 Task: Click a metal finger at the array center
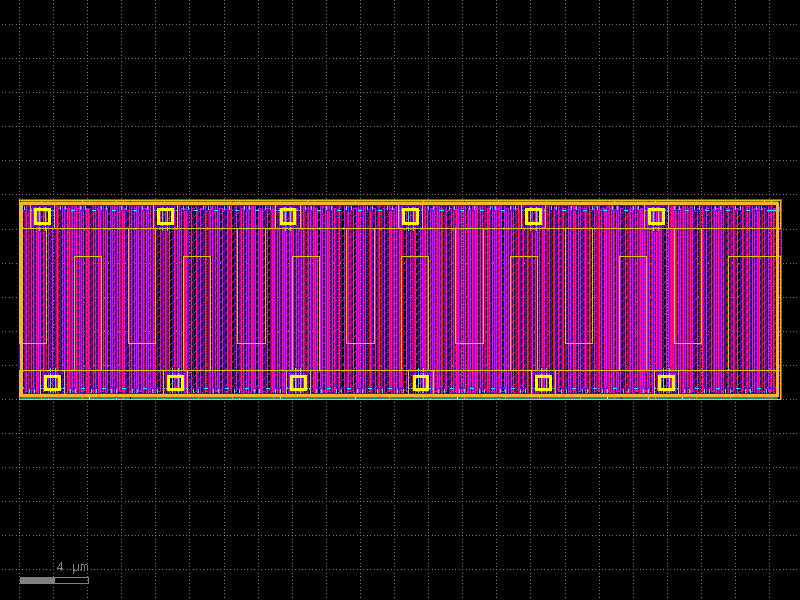point(398,300)
